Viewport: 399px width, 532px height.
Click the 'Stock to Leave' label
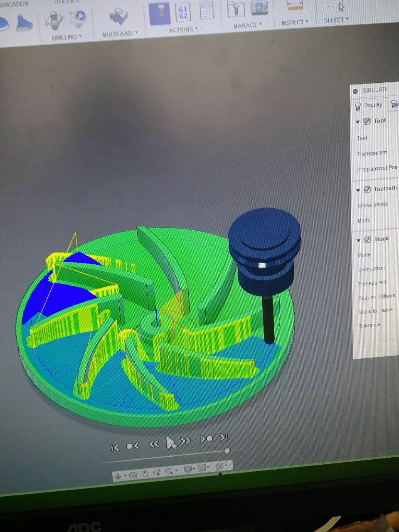tap(375, 311)
